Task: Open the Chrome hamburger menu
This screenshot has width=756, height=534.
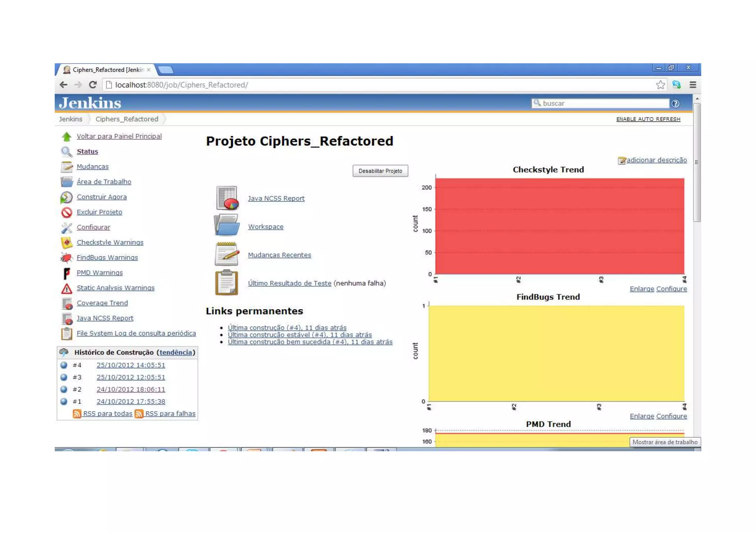Action: [693, 85]
